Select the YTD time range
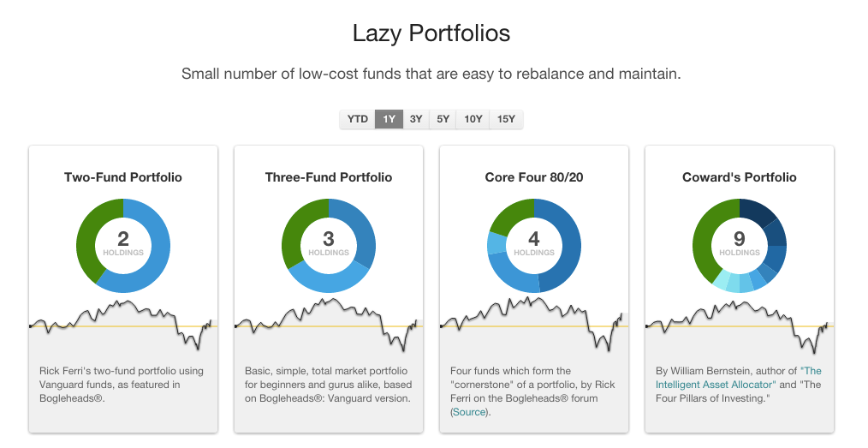 point(357,119)
